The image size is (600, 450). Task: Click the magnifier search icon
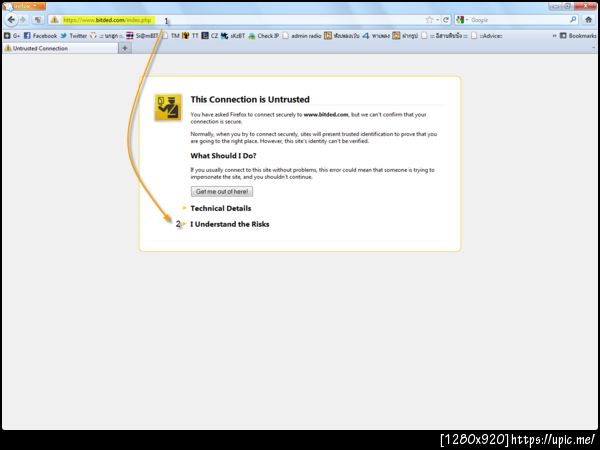click(x=573, y=20)
